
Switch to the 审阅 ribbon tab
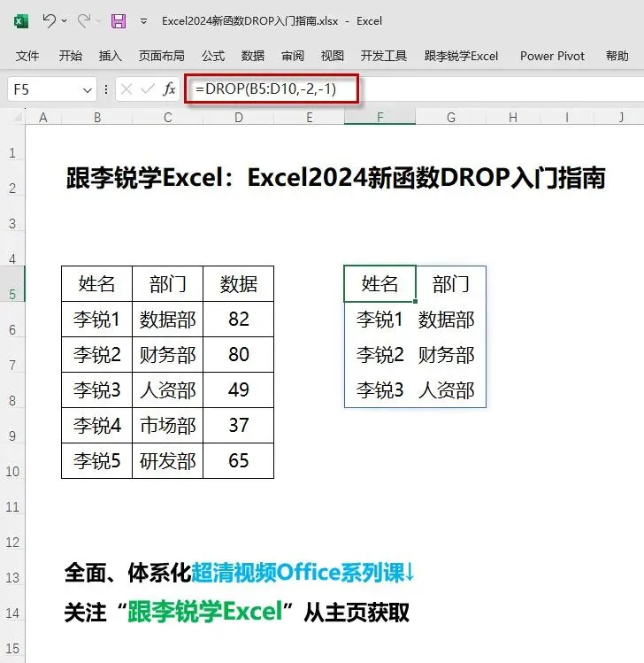coord(293,56)
